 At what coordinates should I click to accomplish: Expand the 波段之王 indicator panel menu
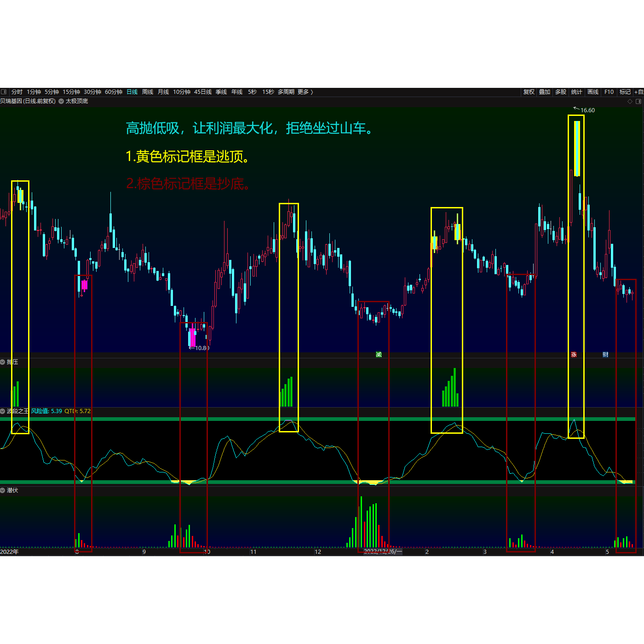pyautogui.click(x=3, y=411)
